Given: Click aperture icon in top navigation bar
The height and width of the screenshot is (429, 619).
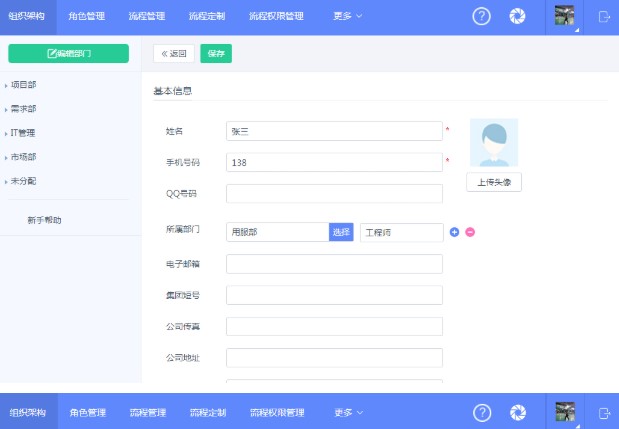Looking at the screenshot, I should tap(517, 17).
